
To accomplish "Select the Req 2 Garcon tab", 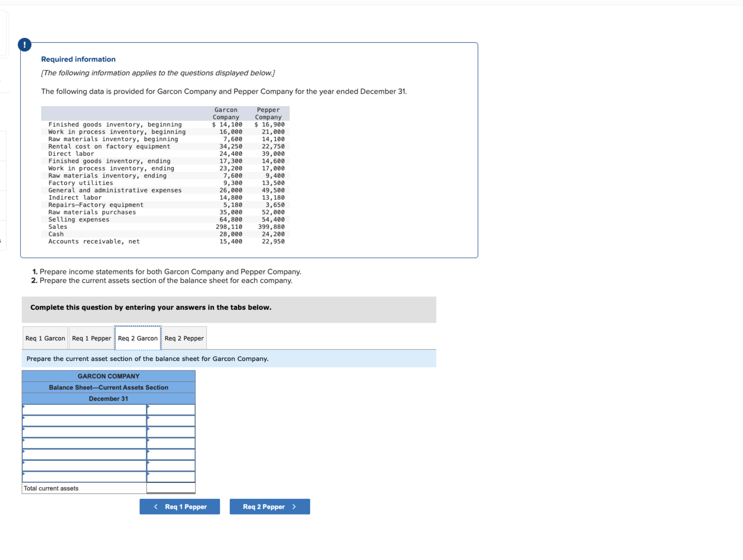I will click(x=138, y=338).
